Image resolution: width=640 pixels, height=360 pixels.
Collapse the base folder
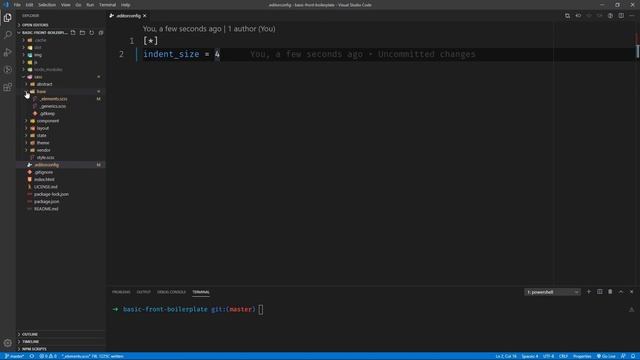(61, 91)
